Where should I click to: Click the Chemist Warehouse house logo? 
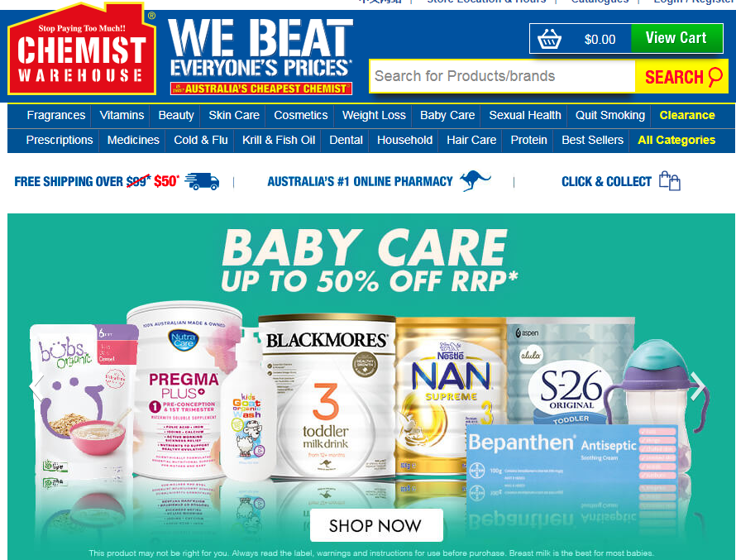point(82,49)
